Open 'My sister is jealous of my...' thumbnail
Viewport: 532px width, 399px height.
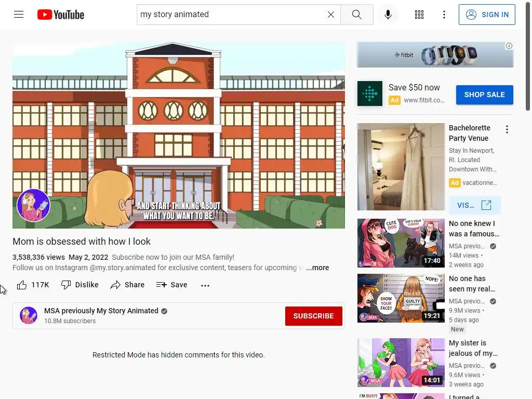click(x=401, y=362)
